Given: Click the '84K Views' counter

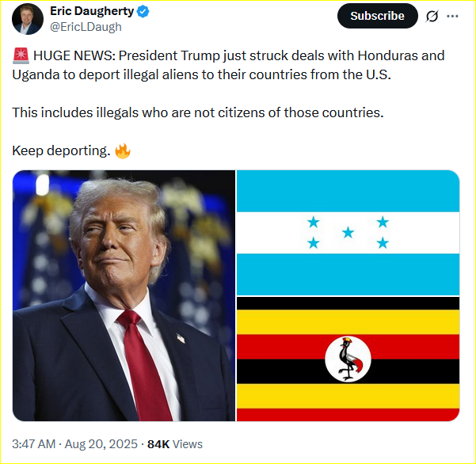Looking at the screenshot, I should click(x=175, y=444).
